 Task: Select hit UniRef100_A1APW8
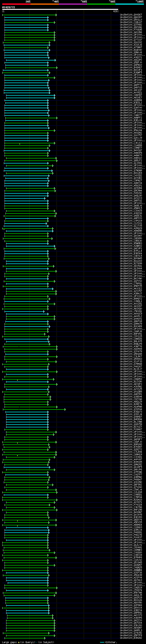tap(131, 407)
